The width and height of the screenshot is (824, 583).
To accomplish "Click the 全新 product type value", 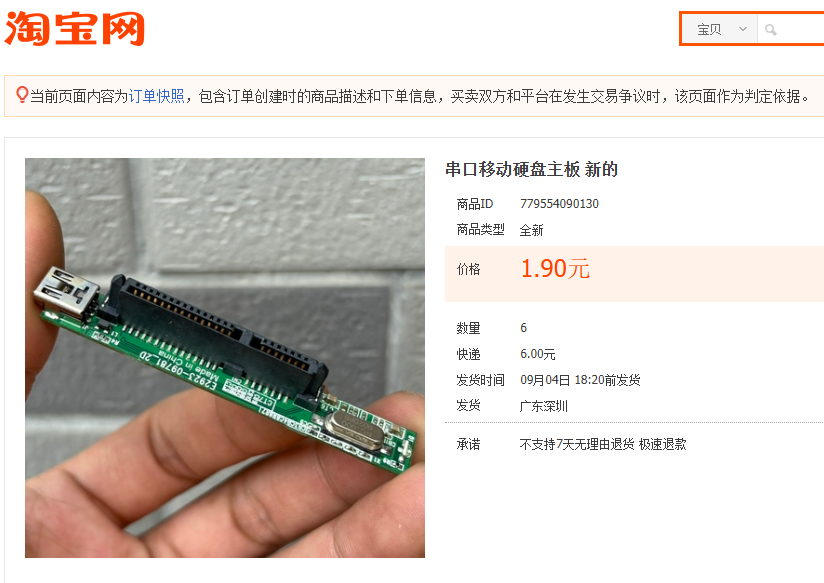I will point(531,230).
